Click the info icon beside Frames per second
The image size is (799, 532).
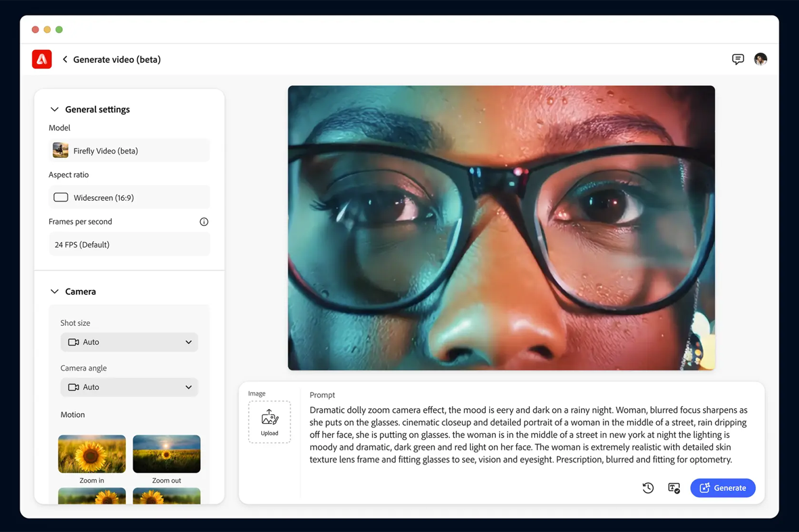pyautogui.click(x=204, y=221)
